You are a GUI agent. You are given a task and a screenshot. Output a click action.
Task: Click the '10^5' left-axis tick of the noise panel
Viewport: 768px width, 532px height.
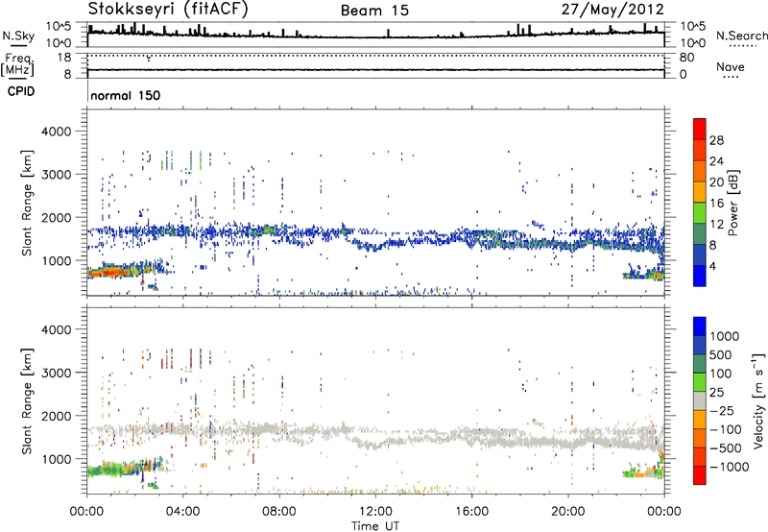tap(60, 27)
